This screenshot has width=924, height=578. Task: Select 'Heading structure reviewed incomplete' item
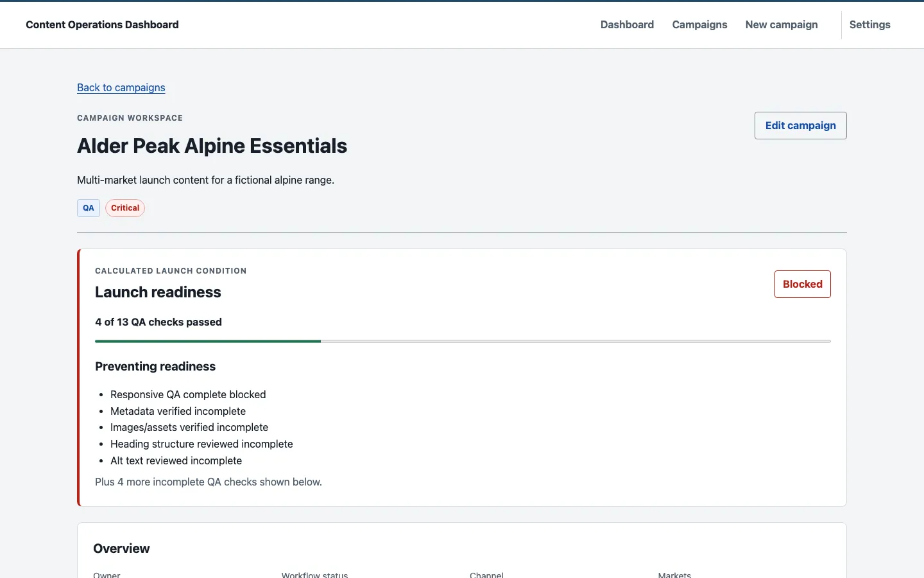pos(201,444)
